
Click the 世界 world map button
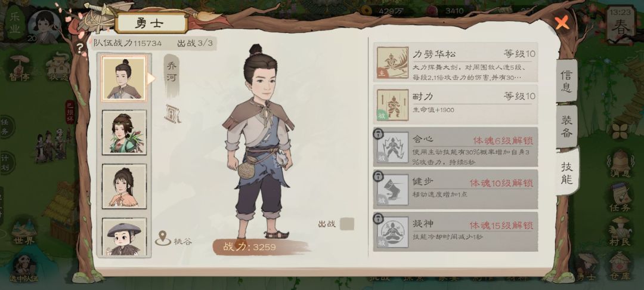[x=24, y=232]
